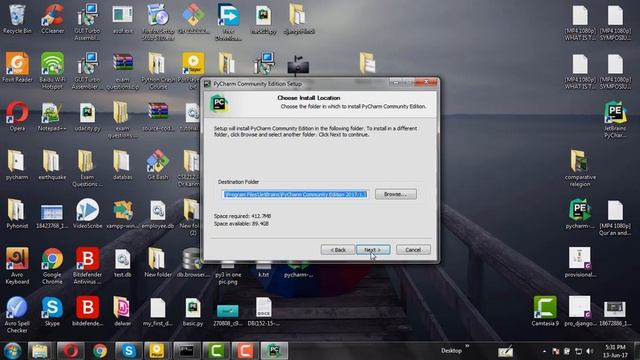The height and width of the screenshot is (360, 640).
Task: Click the Next button in PyCharm setup
Action: click(373, 250)
